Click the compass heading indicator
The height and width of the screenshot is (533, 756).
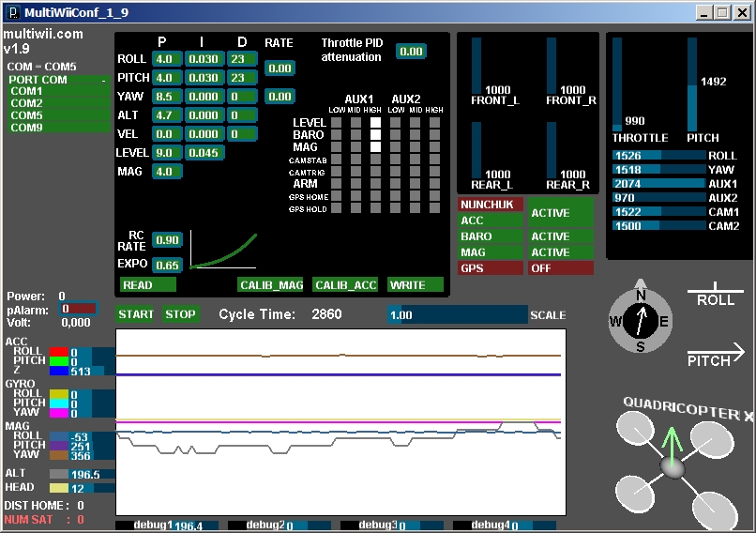pos(641,319)
